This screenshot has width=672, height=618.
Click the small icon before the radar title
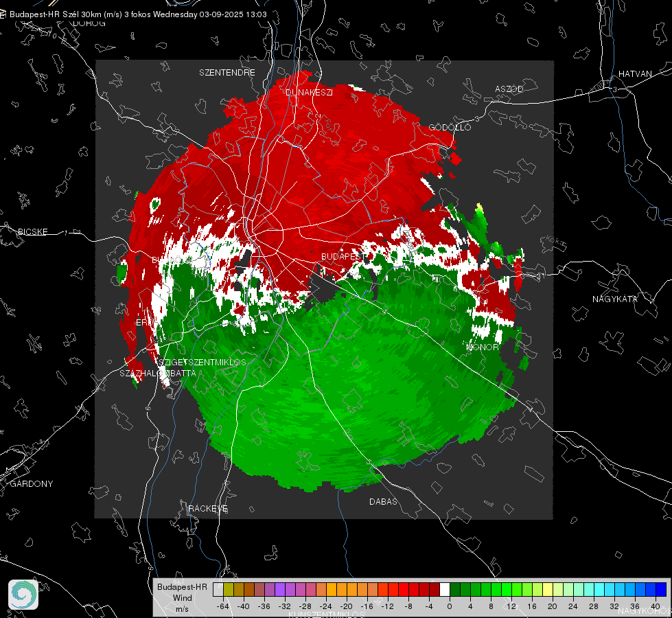(x=3, y=14)
